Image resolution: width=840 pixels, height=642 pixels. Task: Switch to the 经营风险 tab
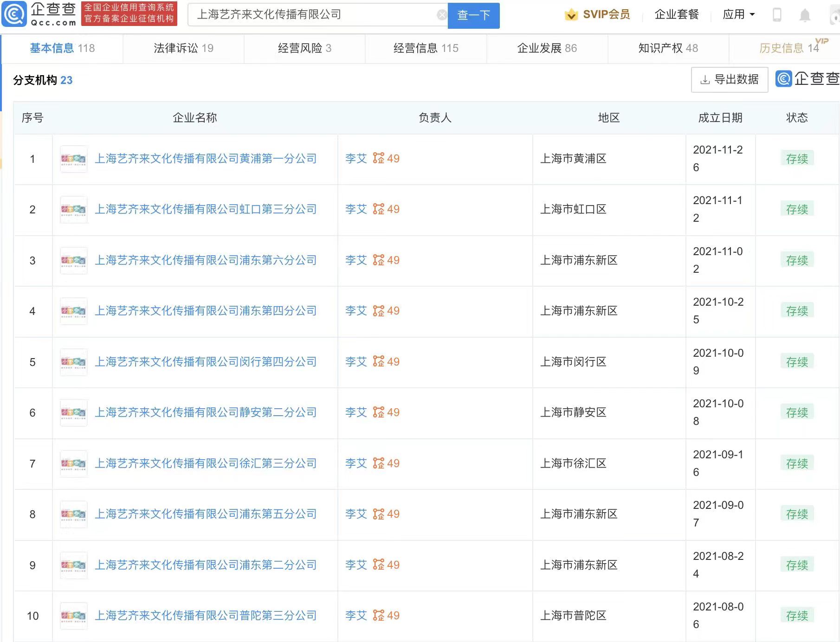(x=304, y=48)
